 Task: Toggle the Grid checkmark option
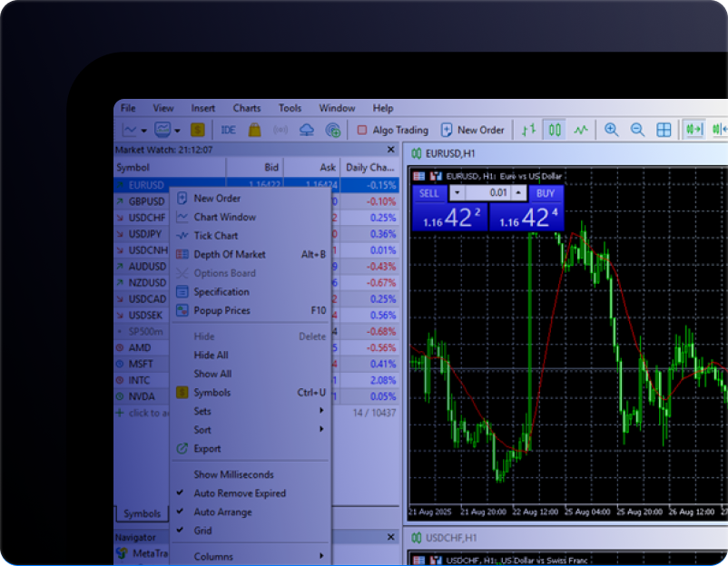(x=202, y=531)
